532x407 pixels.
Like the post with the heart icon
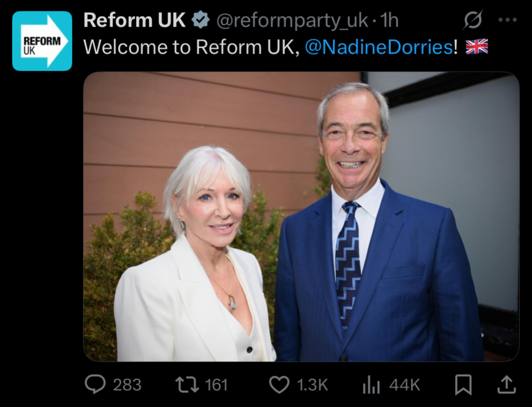pyautogui.click(x=279, y=385)
